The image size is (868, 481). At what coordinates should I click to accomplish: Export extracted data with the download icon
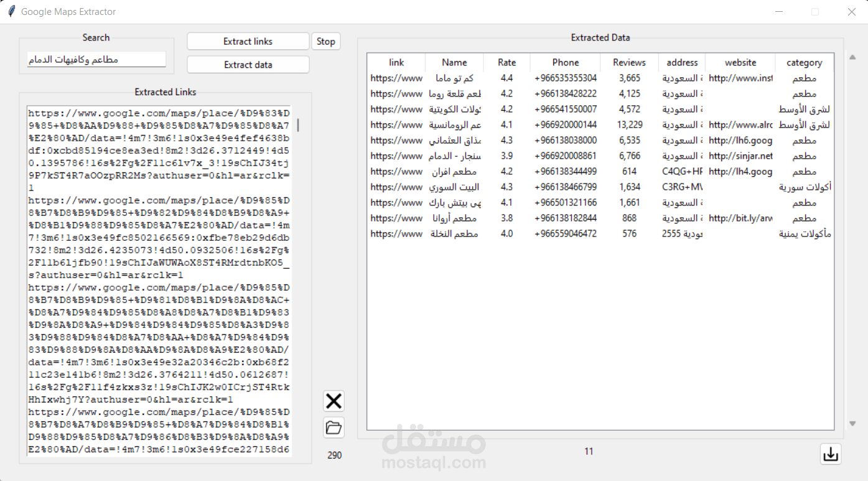pos(831,454)
